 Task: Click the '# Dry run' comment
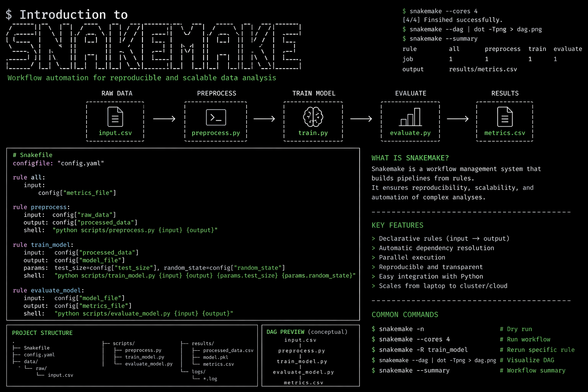[x=516, y=329]
